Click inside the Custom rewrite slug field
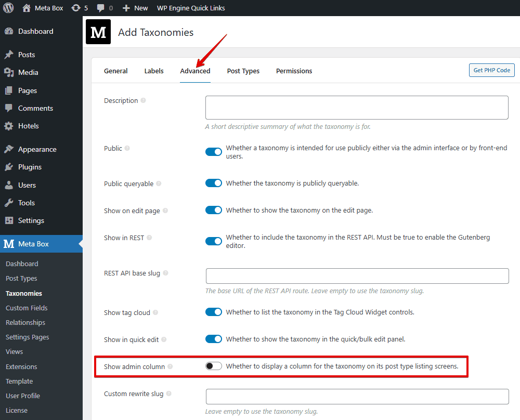This screenshot has width=520, height=420. 357,396
